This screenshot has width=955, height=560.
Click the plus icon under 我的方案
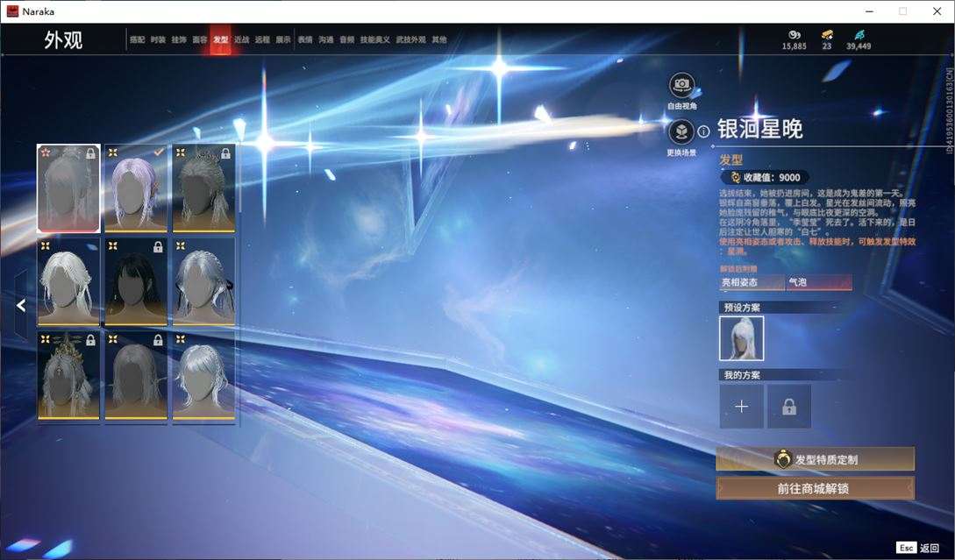pos(741,406)
